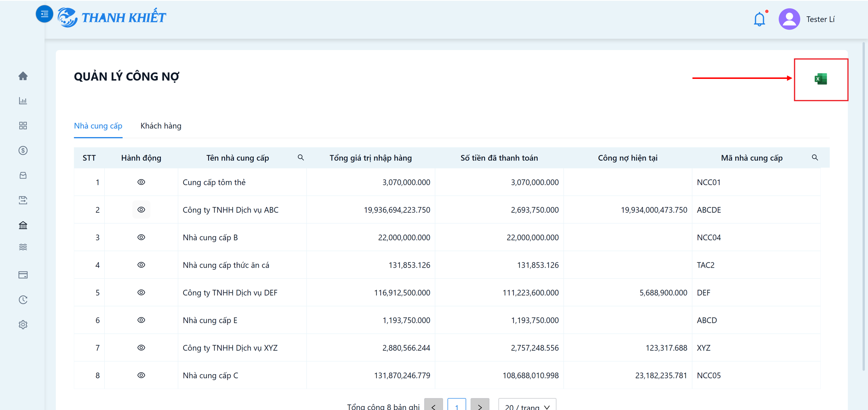View details of Công ty TNHH Dịch vụ XYZ
This screenshot has height=410, width=868.
(x=141, y=348)
